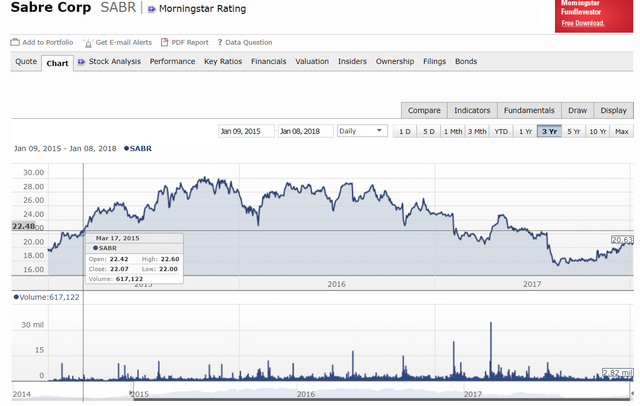The width and height of the screenshot is (640, 406).
Task: Select the 5 Yr time range
Action: click(573, 131)
